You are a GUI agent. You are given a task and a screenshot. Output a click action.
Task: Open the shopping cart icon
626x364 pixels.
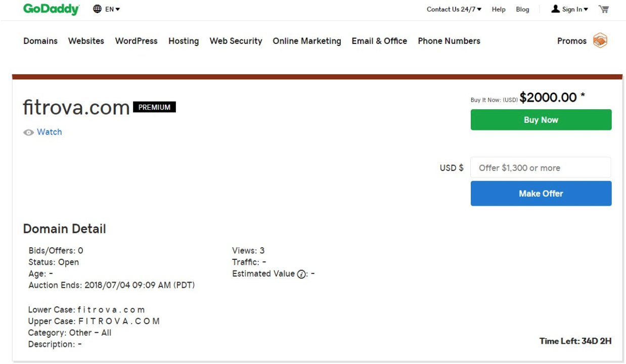coord(604,9)
